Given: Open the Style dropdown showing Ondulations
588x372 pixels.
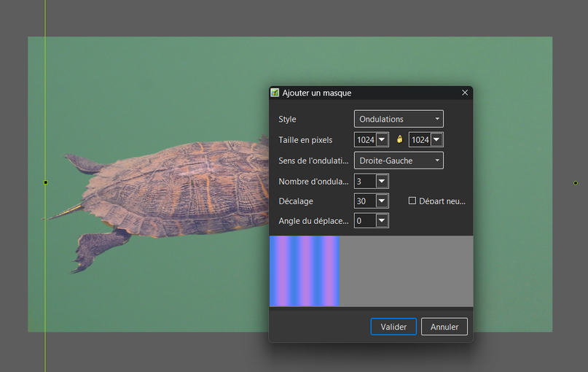Looking at the screenshot, I should (x=399, y=119).
